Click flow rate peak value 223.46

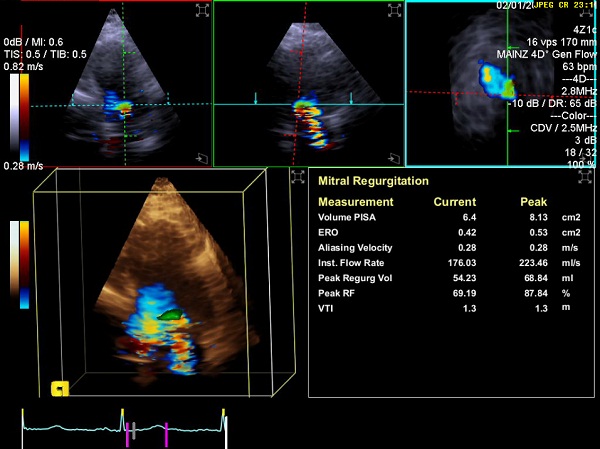point(533,263)
